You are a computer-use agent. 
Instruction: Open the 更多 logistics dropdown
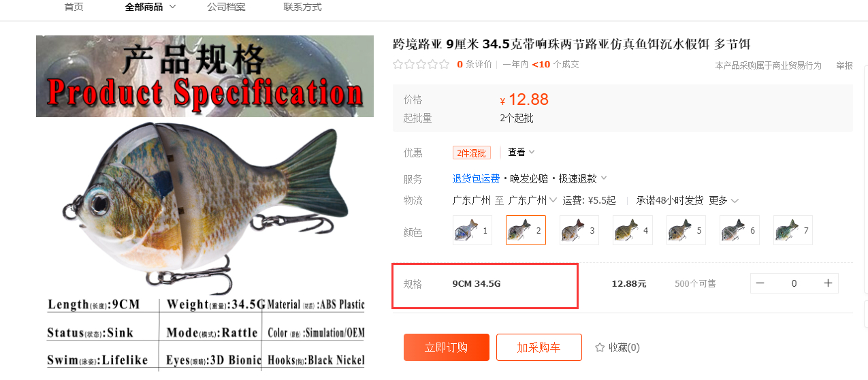click(x=724, y=200)
